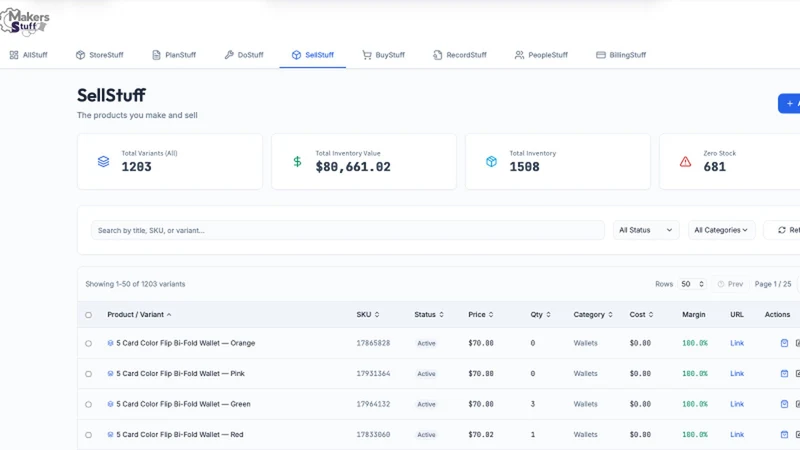
Task: Click SKU 17865828
Action: point(373,343)
